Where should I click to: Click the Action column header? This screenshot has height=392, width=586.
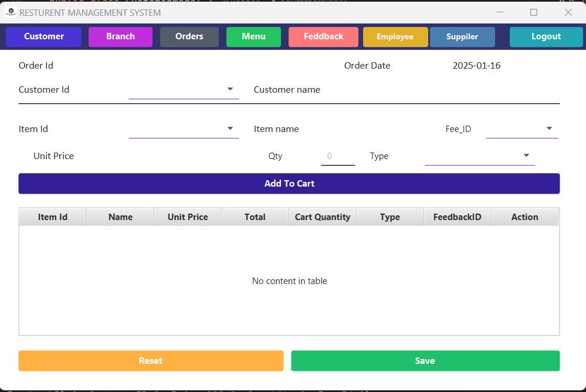[525, 217]
